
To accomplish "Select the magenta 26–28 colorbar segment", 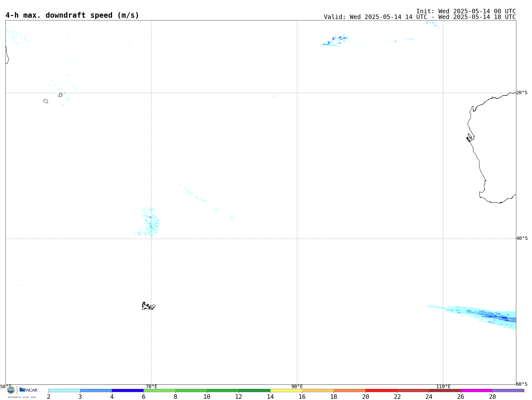I will point(476,390).
